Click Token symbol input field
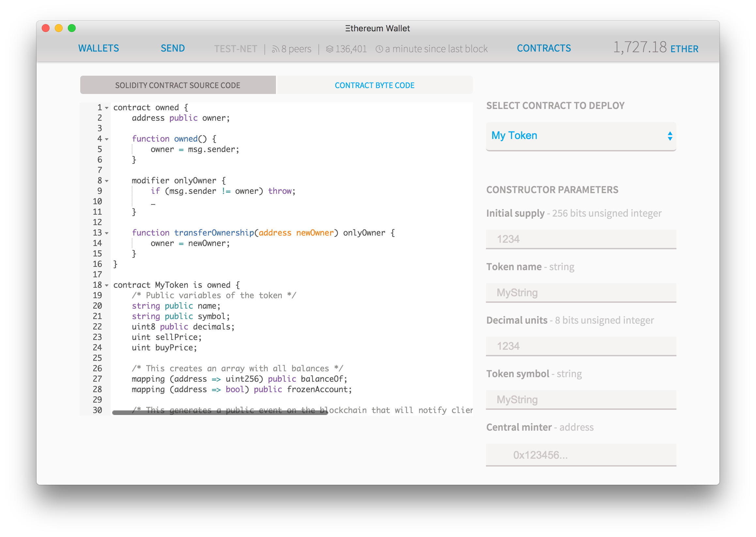 (x=581, y=401)
